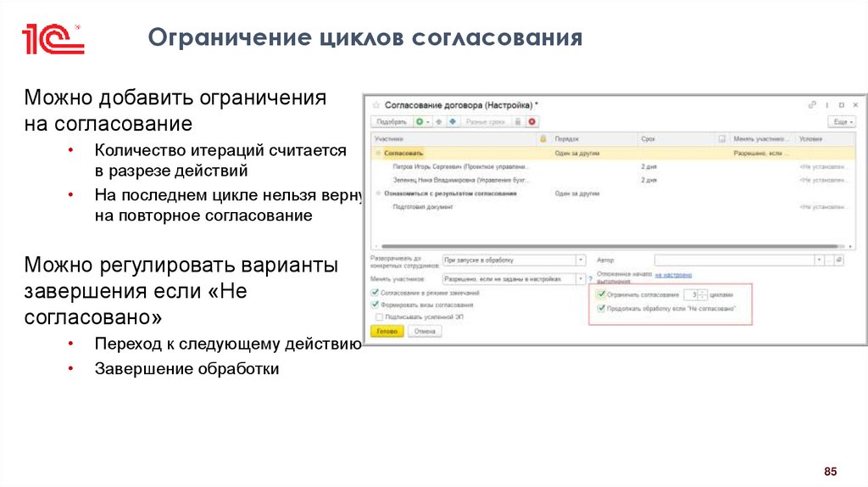Click 2 дня term for Зеленец
Viewport: 868px width, 487px height.
click(648, 180)
